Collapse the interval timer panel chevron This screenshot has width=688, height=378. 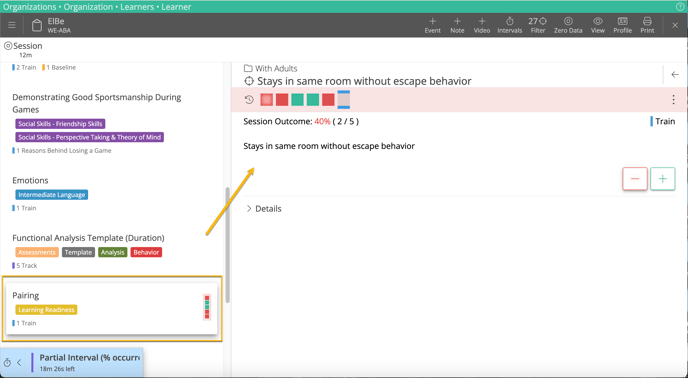pos(19,363)
